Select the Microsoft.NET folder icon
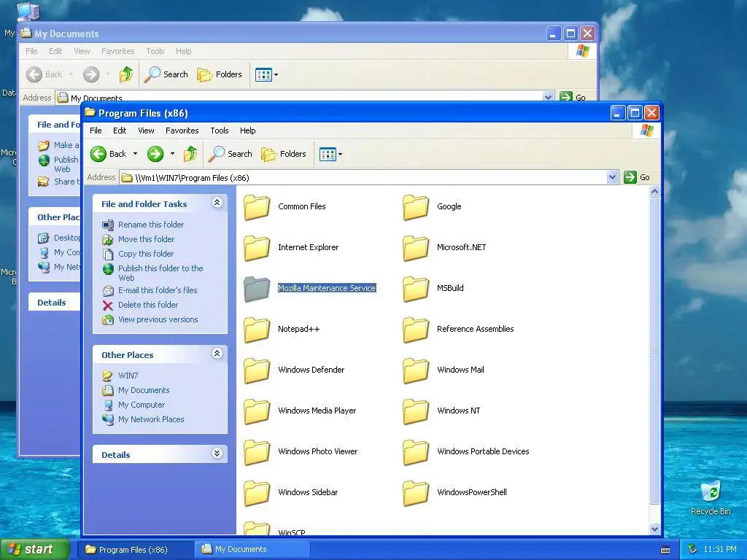 [416, 248]
